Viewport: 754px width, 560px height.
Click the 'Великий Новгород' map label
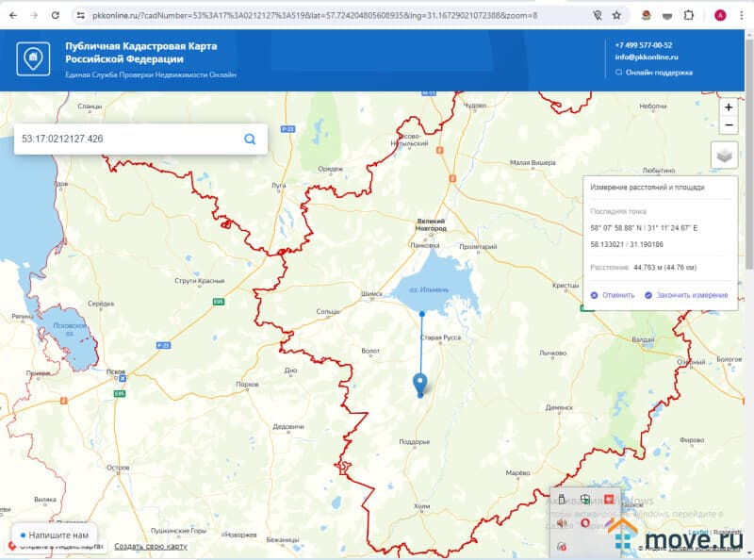[x=431, y=224]
